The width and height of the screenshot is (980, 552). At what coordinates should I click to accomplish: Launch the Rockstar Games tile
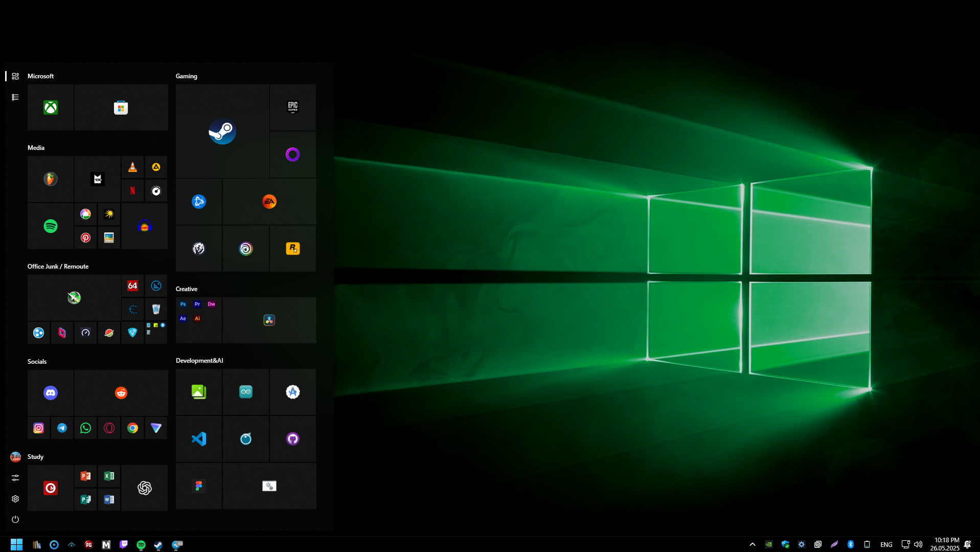coord(293,249)
